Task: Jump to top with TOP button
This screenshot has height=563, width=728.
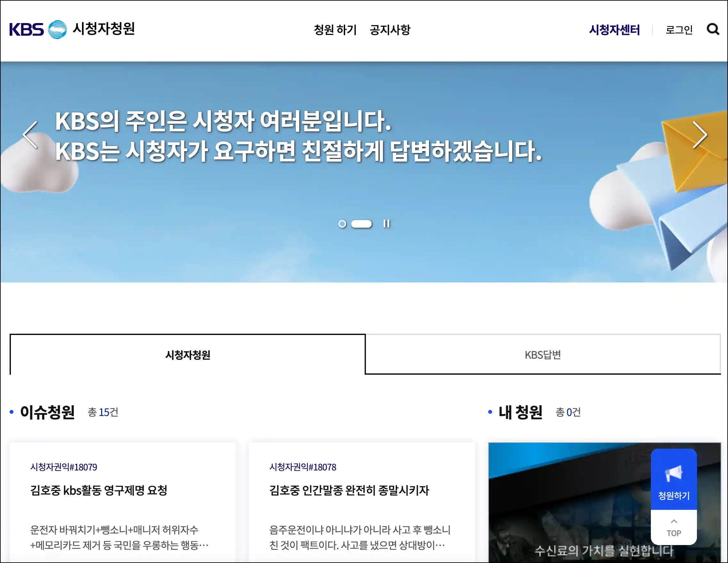Action: pyautogui.click(x=674, y=527)
